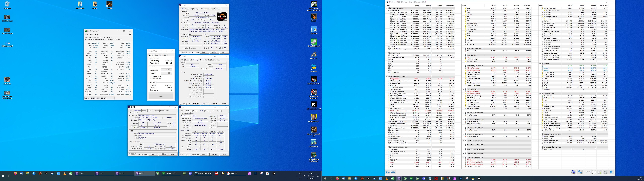This screenshot has width=644, height=181.
Task: Select the aquasuite desktop shortcut
Action: pyautogui.click(x=313, y=68)
